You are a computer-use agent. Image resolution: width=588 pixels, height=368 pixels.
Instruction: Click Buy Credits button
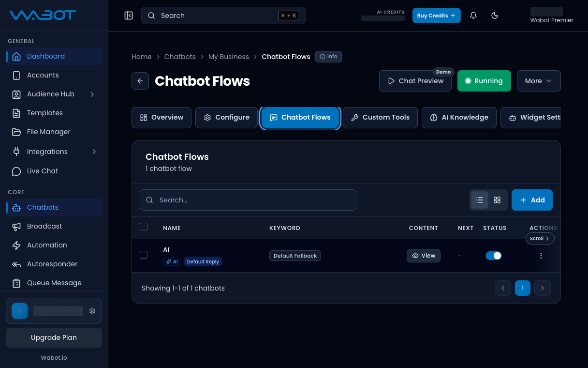click(437, 15)
